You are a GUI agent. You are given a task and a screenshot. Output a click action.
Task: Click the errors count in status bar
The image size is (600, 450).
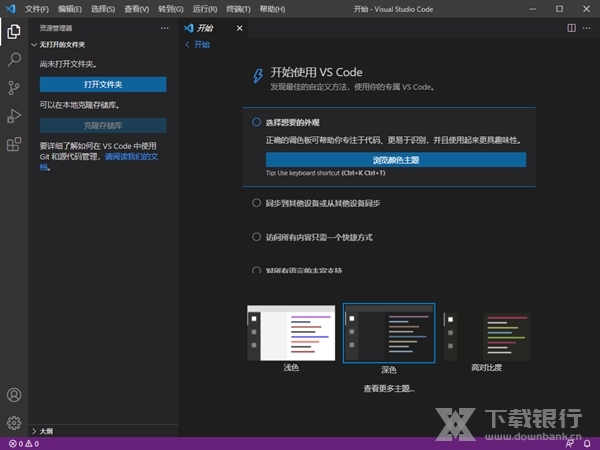click(16, 443)
